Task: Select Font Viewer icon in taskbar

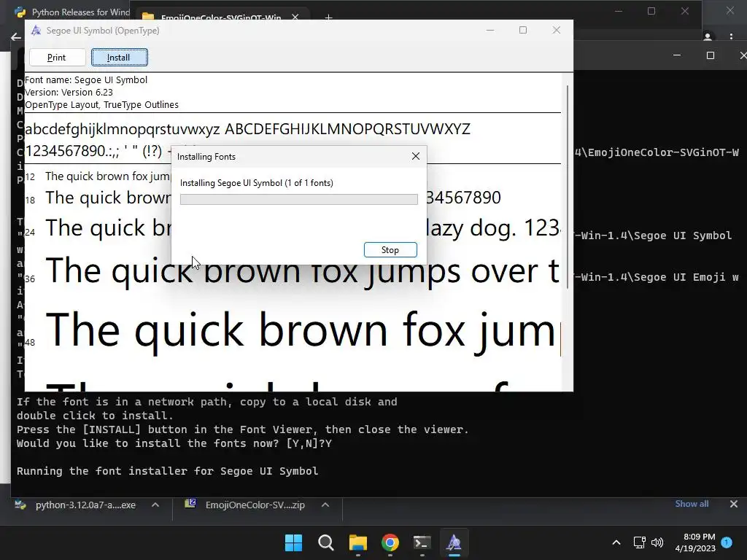Action: [x=454, y=542]
